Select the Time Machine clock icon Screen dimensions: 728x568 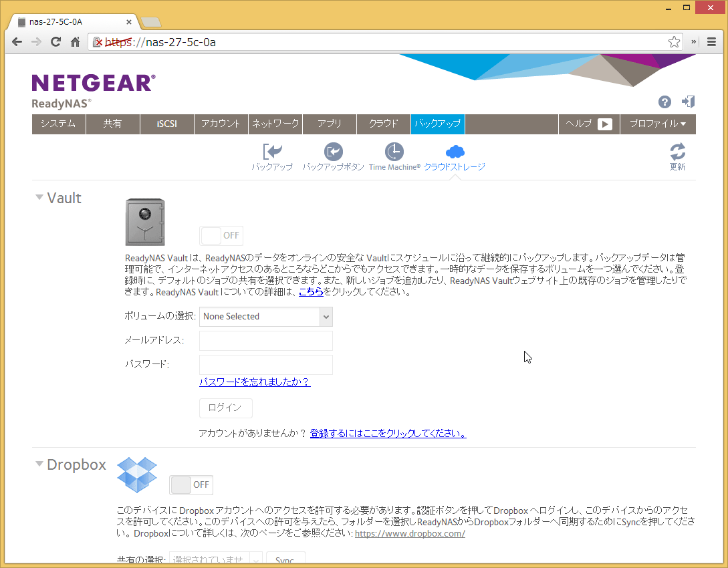click(x=394, y=152)
